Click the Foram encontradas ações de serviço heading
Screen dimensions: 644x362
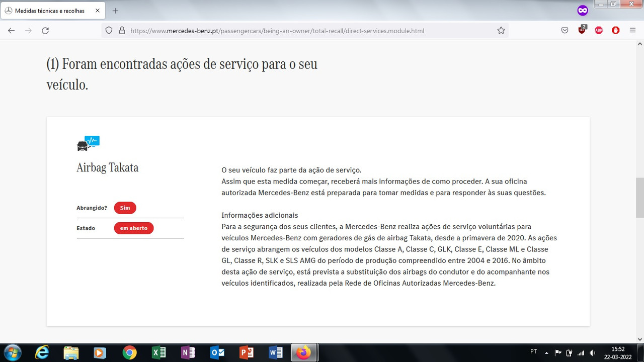tap(182, 75)
